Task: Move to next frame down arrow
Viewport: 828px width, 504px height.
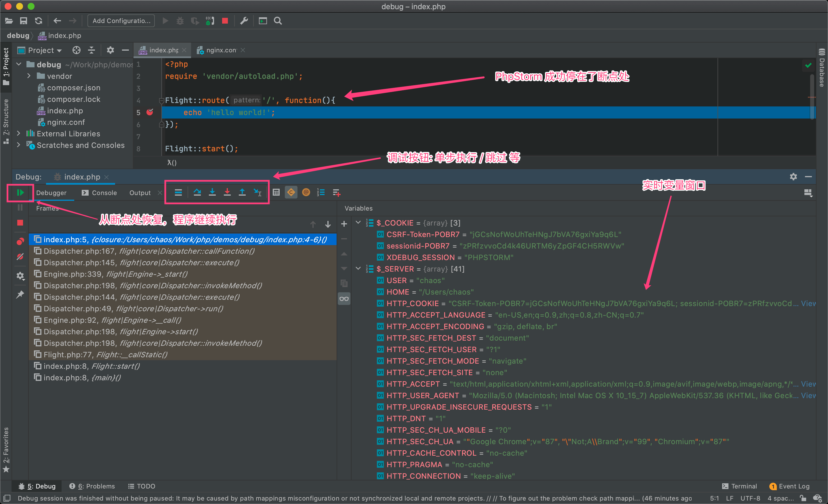Action: (x=328, y=224)
